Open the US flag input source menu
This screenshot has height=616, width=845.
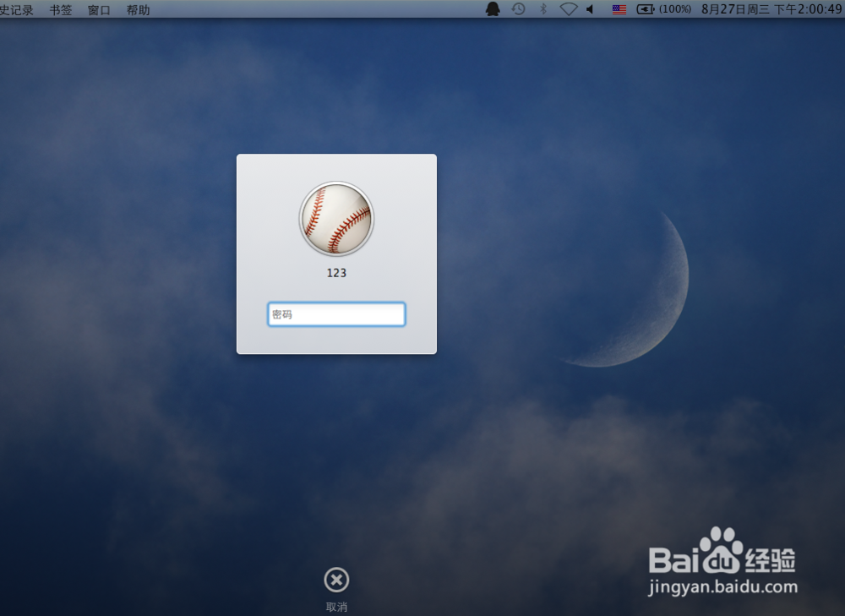click(619, 9)
